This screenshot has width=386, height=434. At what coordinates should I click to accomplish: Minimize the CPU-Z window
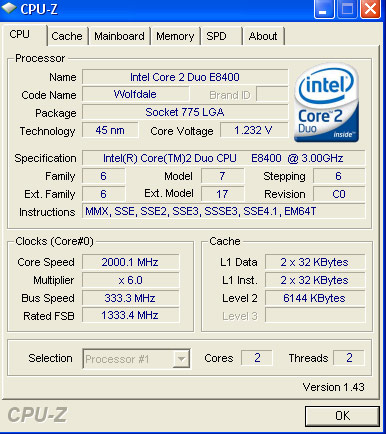click(324, 9)
